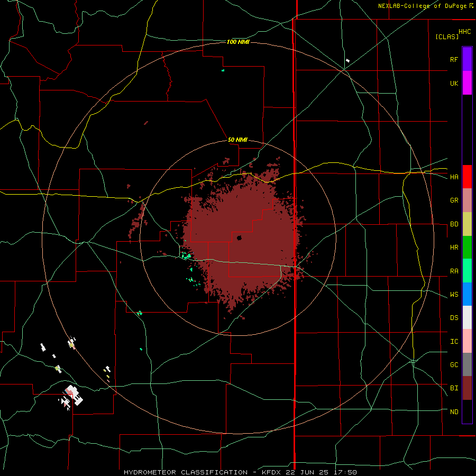476x476 pixels.
Task: Select the GR graupel color swatch
Action: 467,200
